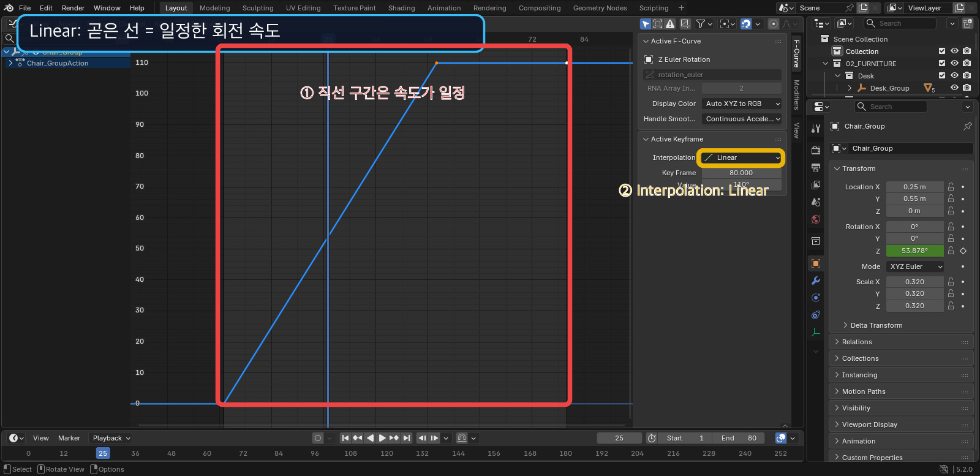This screenshot has width=980, height=476.
Task: Uncheck the Desk collection checkbox
Action: 942,76
